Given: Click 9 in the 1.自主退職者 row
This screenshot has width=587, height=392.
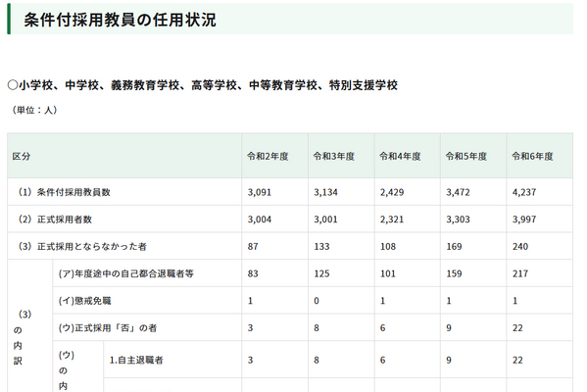Looking at the screenshot, I should [449, 361].
